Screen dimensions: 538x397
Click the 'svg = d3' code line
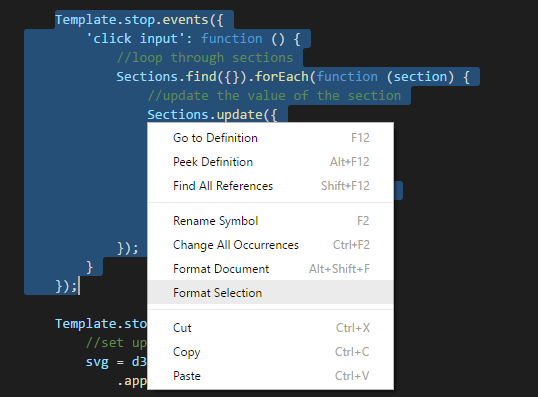pos(116,362)
